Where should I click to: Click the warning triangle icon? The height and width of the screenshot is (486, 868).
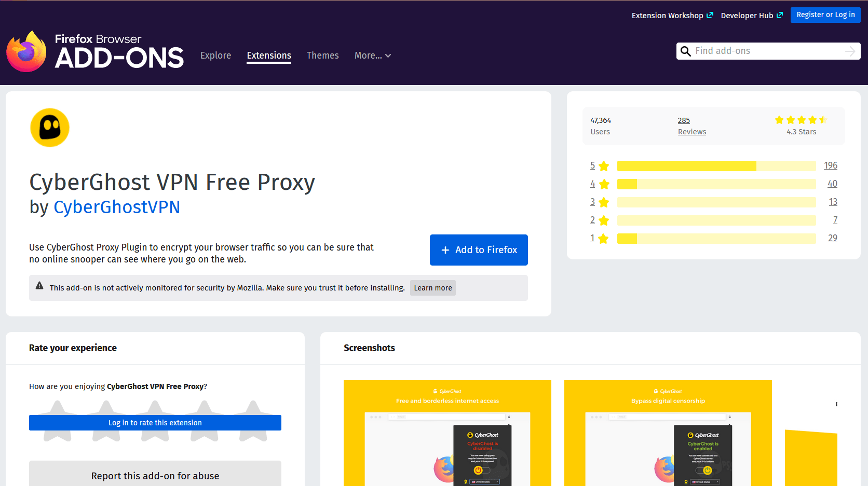[x=39, y=286]
